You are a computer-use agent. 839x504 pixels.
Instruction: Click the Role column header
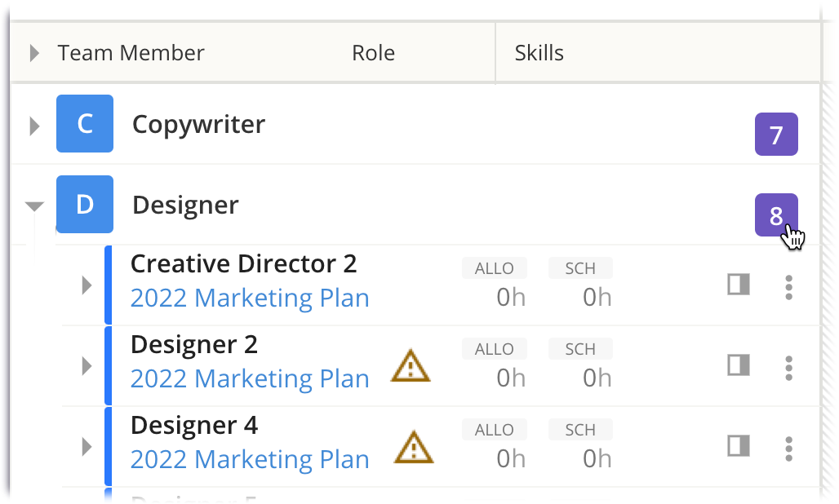(x=373, y=54)
